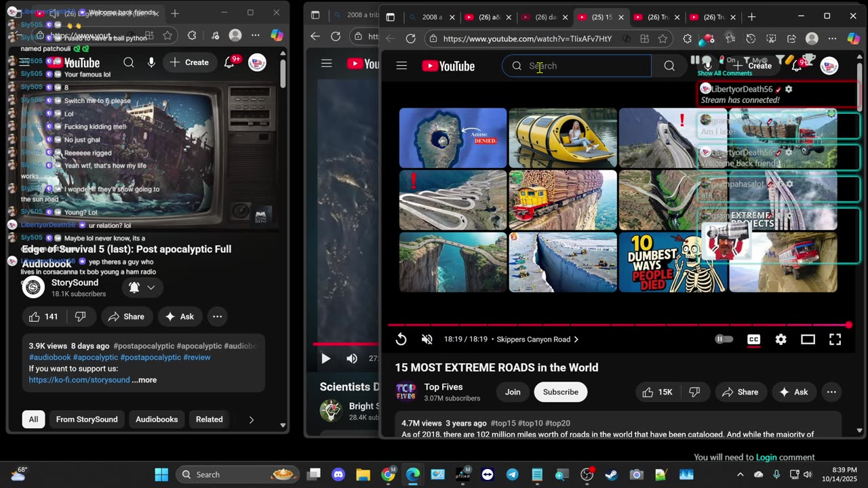The width and height of the screenshot is (868, 488).
Task: Select the 'Audiobooks' filter chip
Action: (x=157, y=420)
